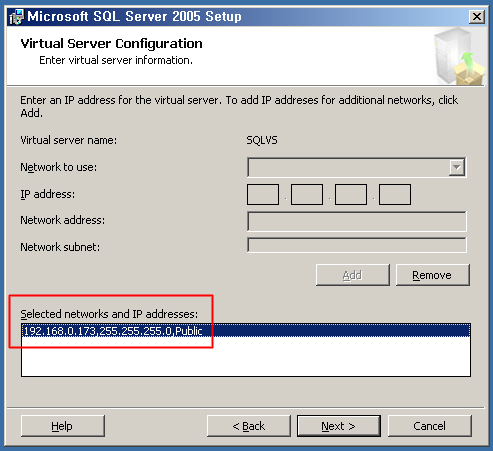Click the setup installer icon in title bar
The image size is (493, 451).
click(x=16, y=17)
